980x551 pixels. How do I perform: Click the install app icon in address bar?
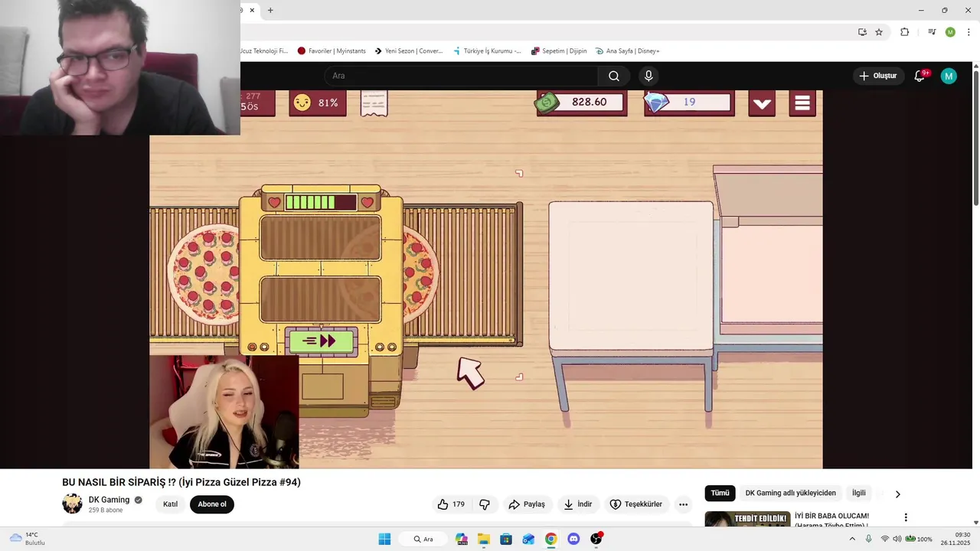point(862,32)
